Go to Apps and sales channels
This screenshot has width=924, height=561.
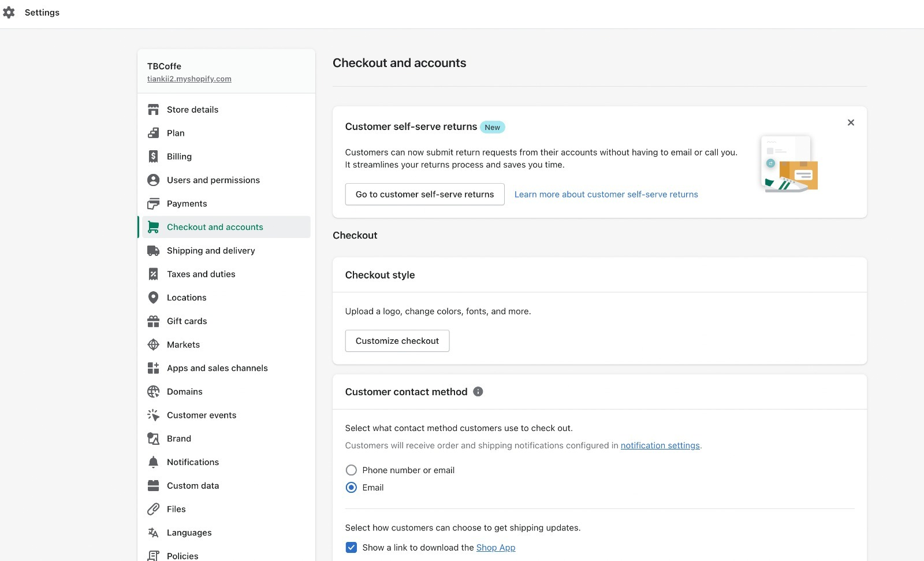(217, 368)
